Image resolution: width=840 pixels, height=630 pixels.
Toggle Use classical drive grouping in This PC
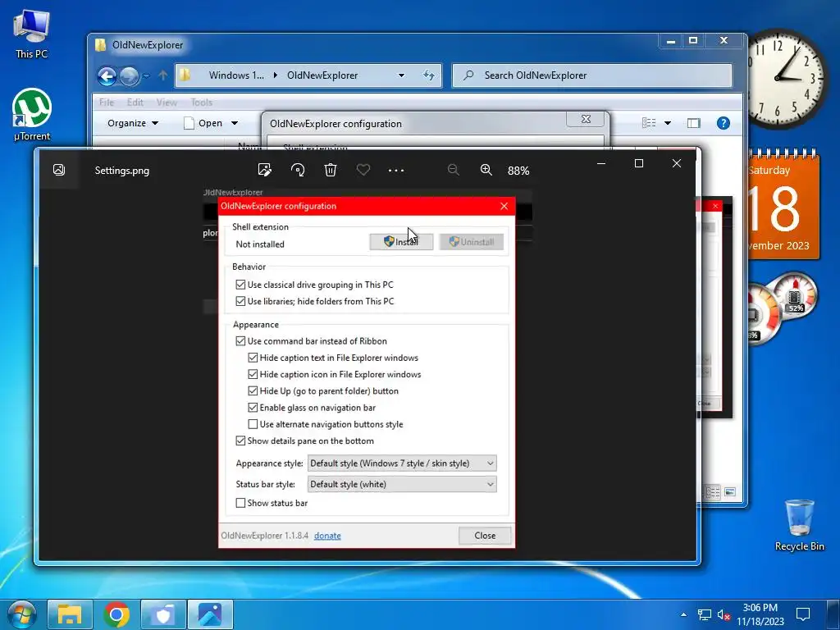point(240,285)
